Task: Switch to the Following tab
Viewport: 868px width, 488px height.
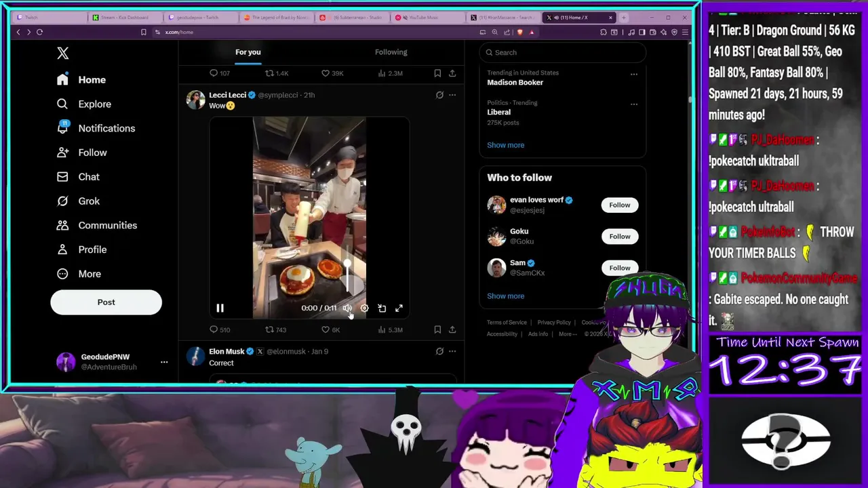Action: 391,52
